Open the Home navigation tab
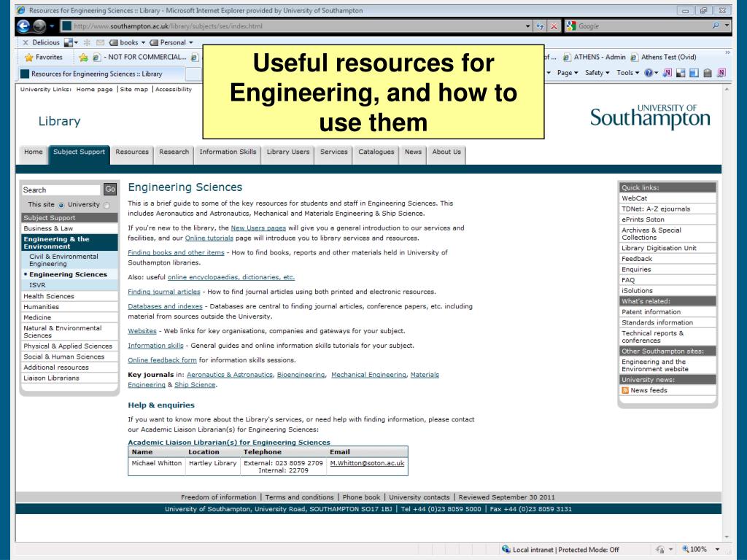The width and height of the screenshot is (747, 560). (34, 155)
